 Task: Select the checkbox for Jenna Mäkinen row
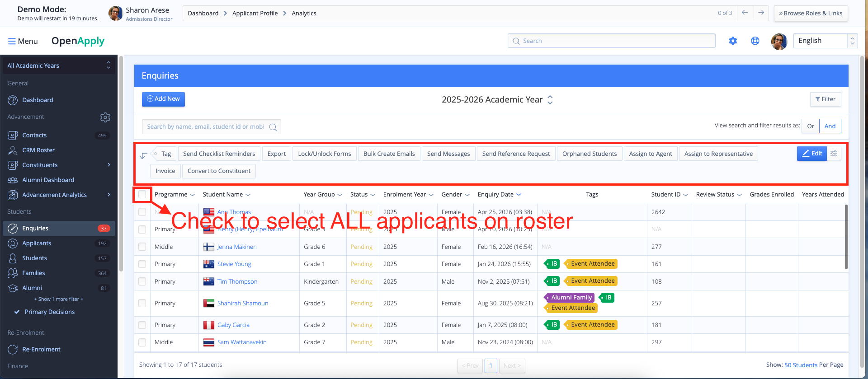(x=142, y=247)
